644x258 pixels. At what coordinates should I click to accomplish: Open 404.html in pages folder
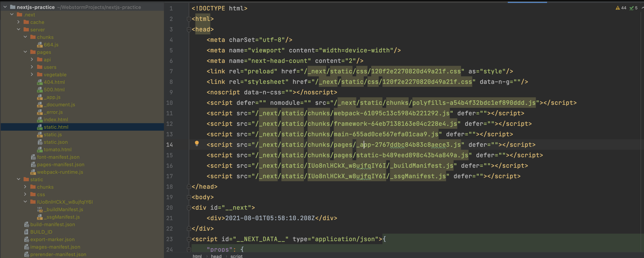[54, 82]
